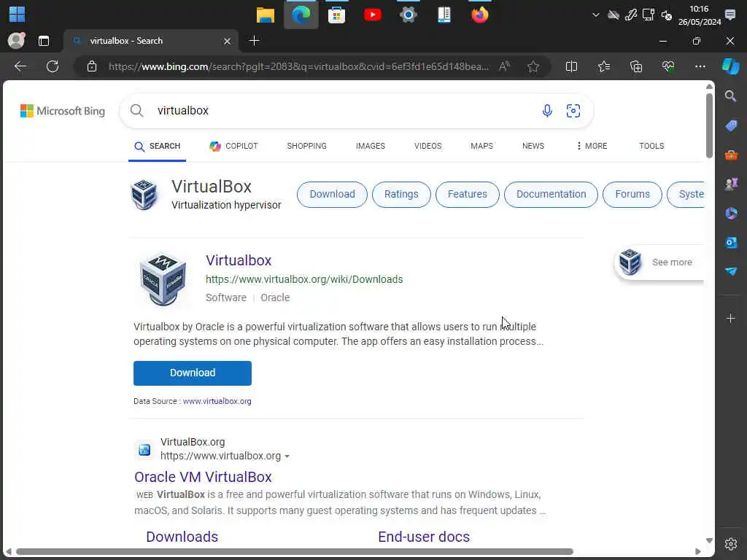The width and height of the screenshot is (747, 560).
Task: Open Tools briefcase in sidebar
Action: [x=731, y=155]
